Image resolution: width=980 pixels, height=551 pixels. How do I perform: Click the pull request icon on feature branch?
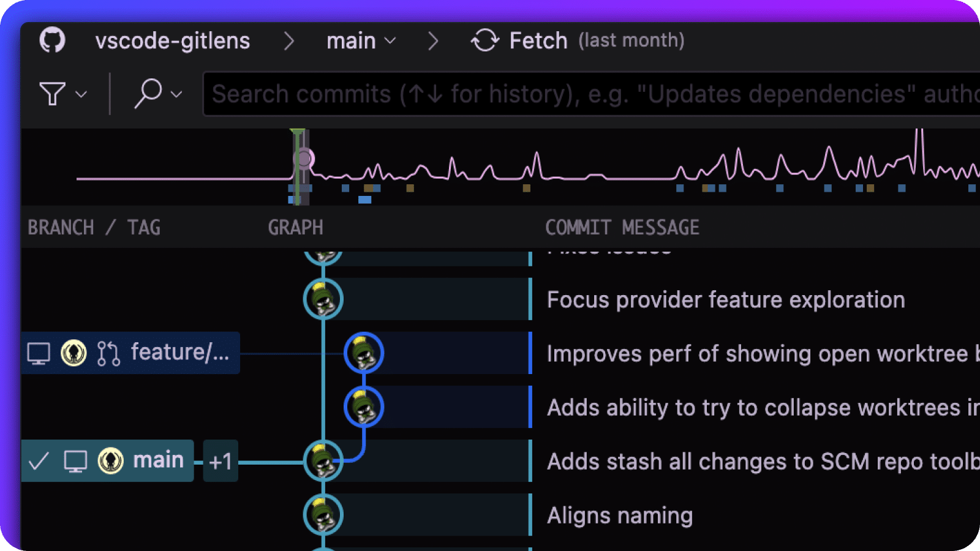tap(108, 353)
